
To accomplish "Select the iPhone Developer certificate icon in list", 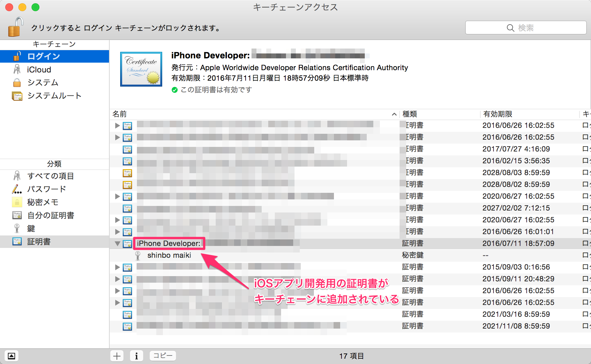I will tap(127, 244).
